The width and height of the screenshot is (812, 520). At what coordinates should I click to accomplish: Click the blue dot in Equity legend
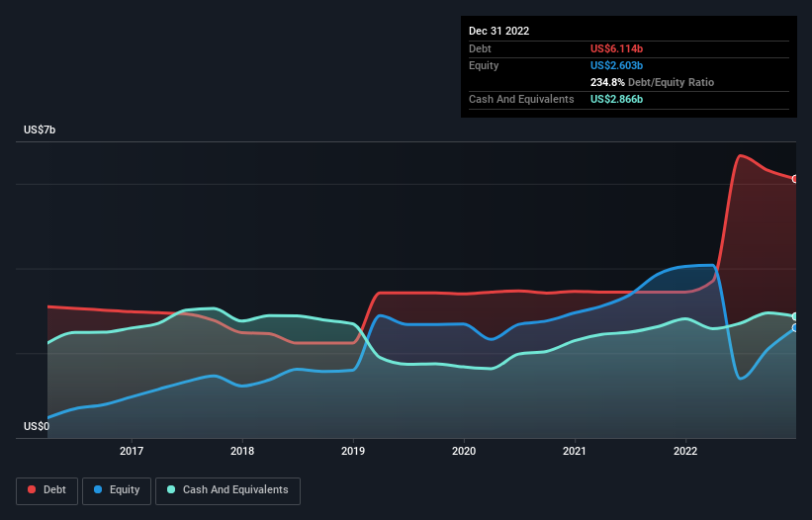pos(98,489)
